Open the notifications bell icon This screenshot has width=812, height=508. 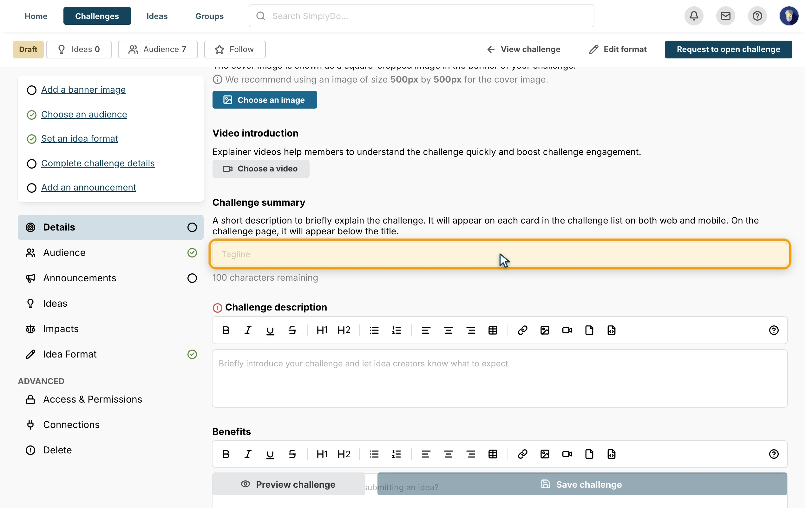pyautogui.click(x=694, y=16)
